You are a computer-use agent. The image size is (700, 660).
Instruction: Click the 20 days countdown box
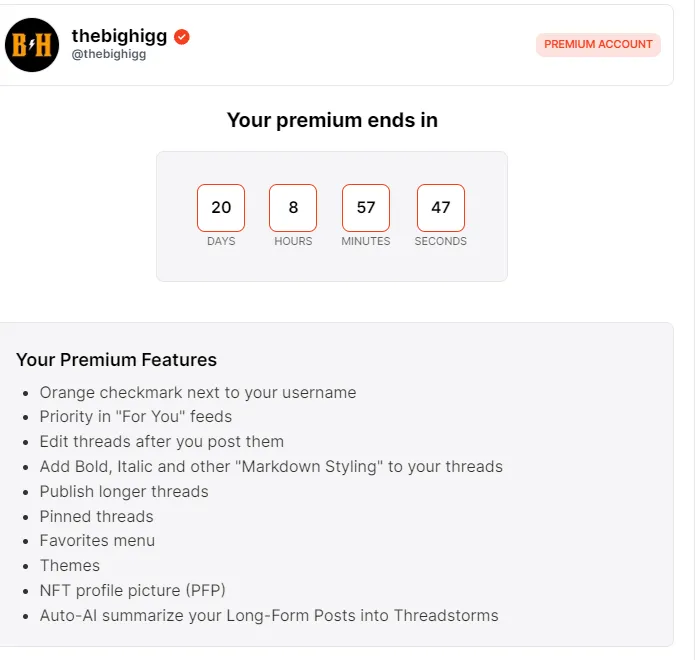coord(221,208)
